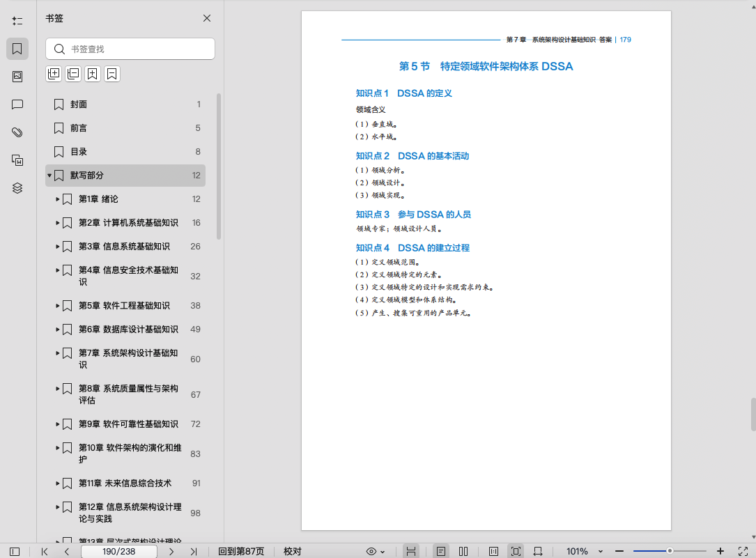Enter full screen mode
This screenshot has height=558, width=756.
click(743, 551)
